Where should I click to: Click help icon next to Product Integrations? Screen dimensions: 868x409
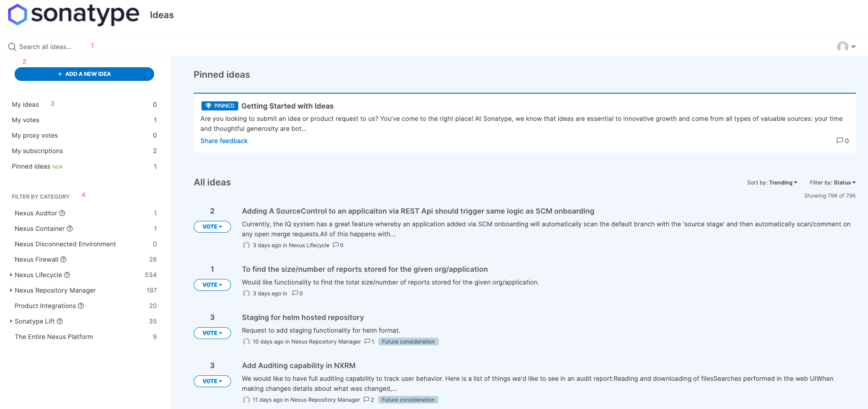click(81, 306)
